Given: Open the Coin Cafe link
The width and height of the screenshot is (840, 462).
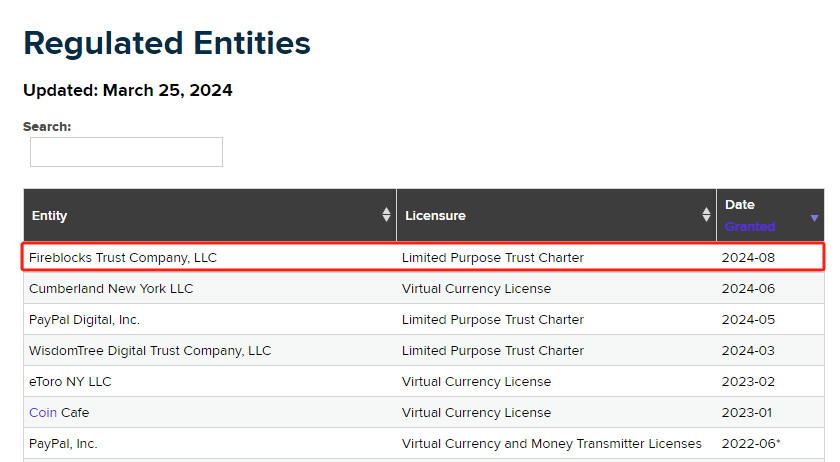Looking at the screenshot, I should click(44, 412).
